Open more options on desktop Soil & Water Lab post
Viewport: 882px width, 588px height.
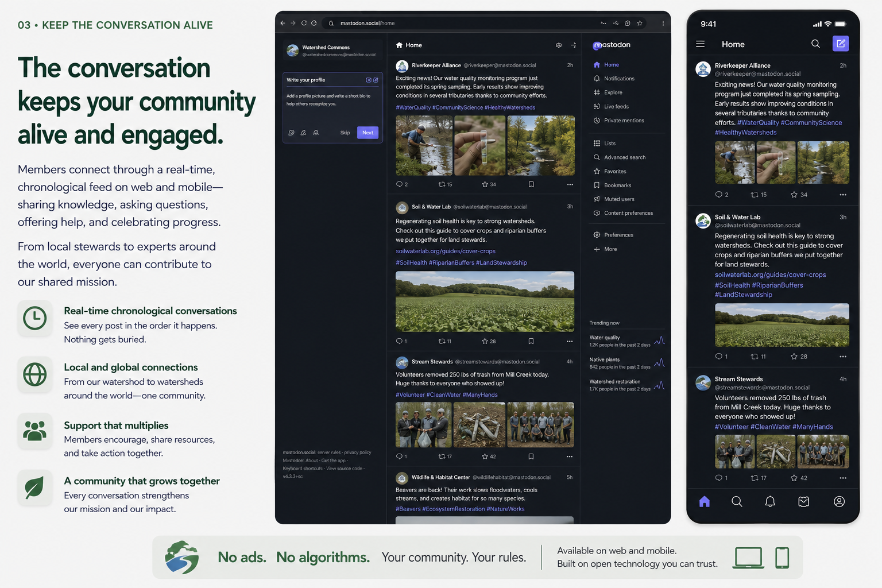point(570,341)
